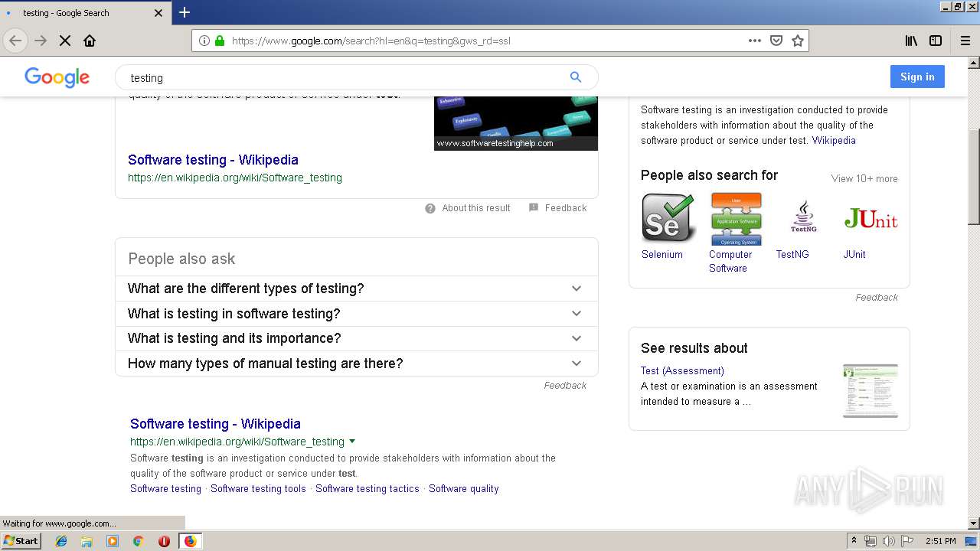Send Feedback on featured snippet
This screenshot has height=551, width=980.
(558, 208)
